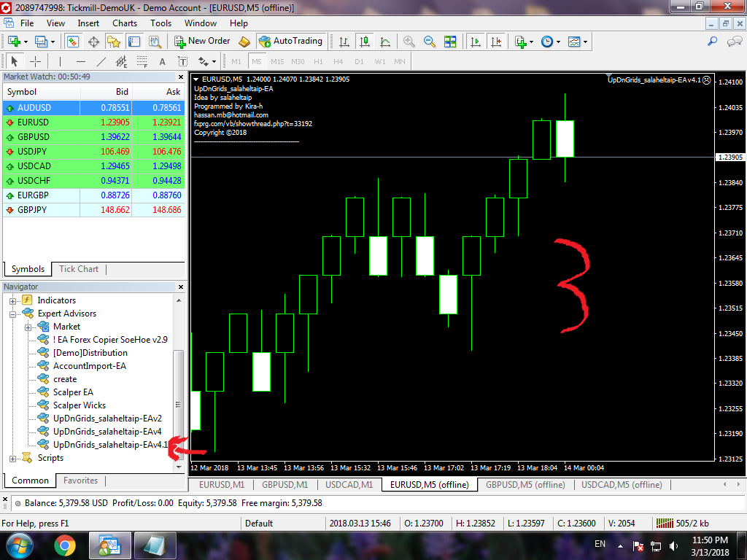Screen dimensions: 747x560
Task: Open the periods dropdown arrow
Action: (x=558, y=42)
